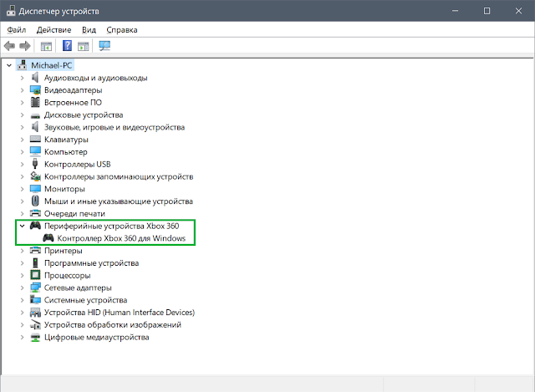Click the gamepad icon for Контроллер Xbox 360 для Windows
535x392 pixels.
(x=48, y=237)
